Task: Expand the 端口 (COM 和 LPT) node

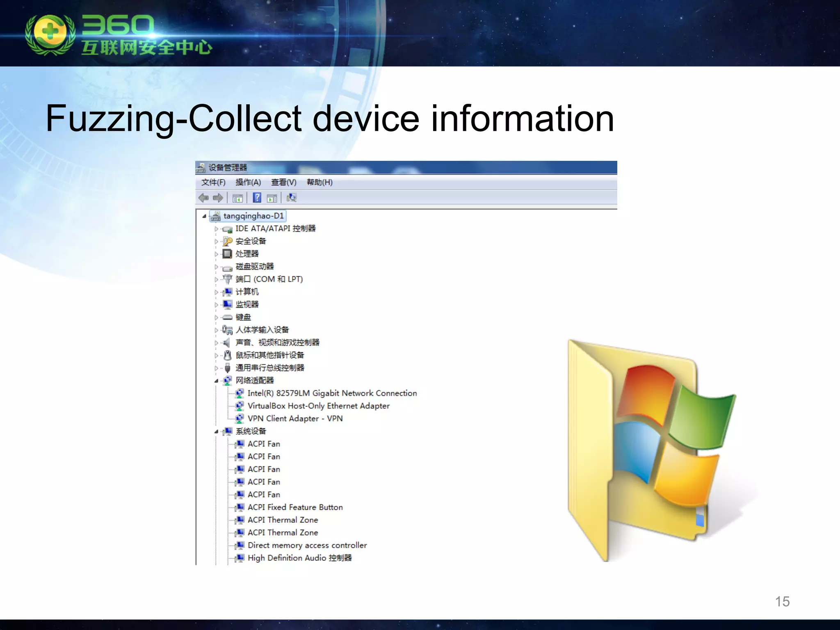Action: 216,280
